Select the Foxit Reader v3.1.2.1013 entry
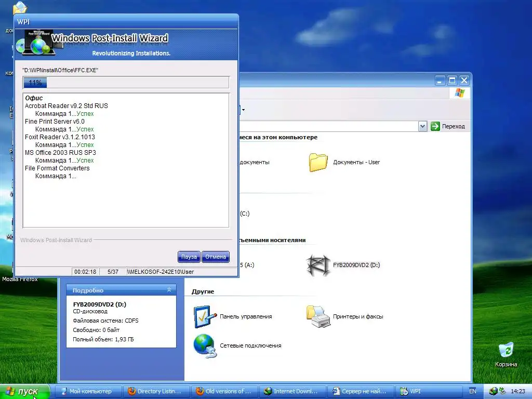This screenshot has width=532, height=399. pos(60,137)
